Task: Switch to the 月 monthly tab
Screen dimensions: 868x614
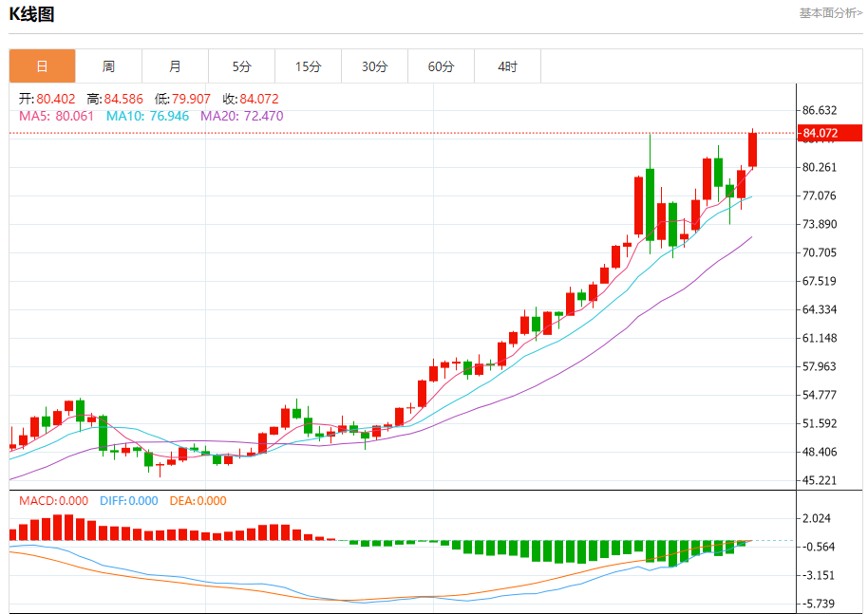Action: click(x=175, y=66)
